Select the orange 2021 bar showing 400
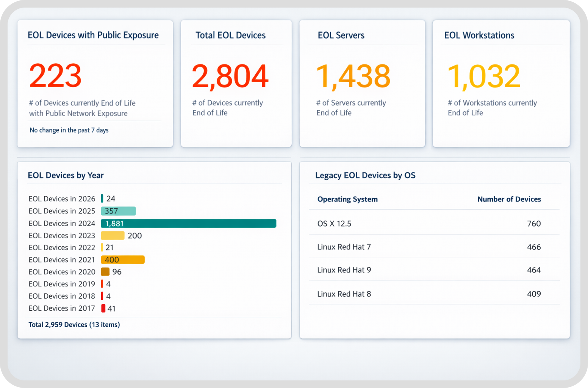Screen dimensions: 588x388 point(122,260)
